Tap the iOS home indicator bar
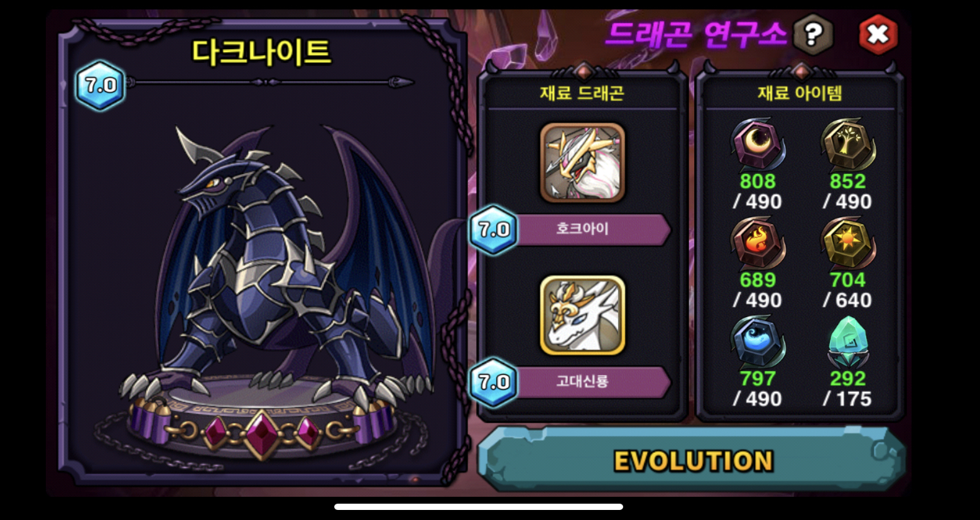 pos(479,507)
